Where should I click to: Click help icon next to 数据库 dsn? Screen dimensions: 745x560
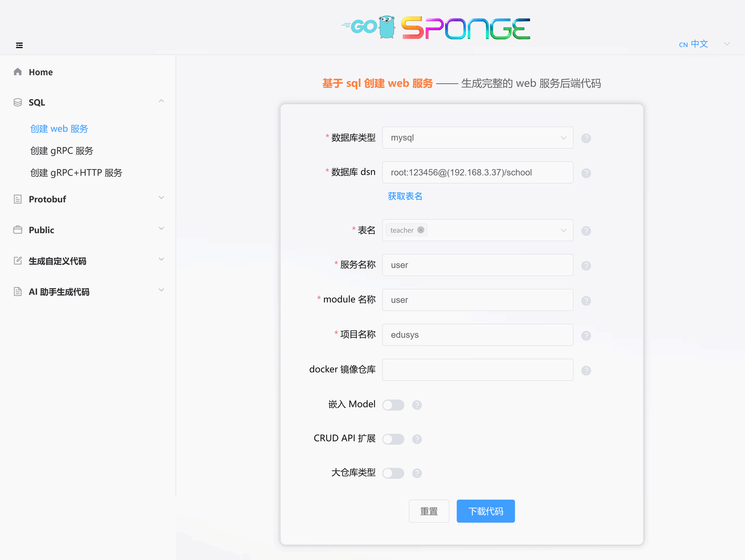586,173
